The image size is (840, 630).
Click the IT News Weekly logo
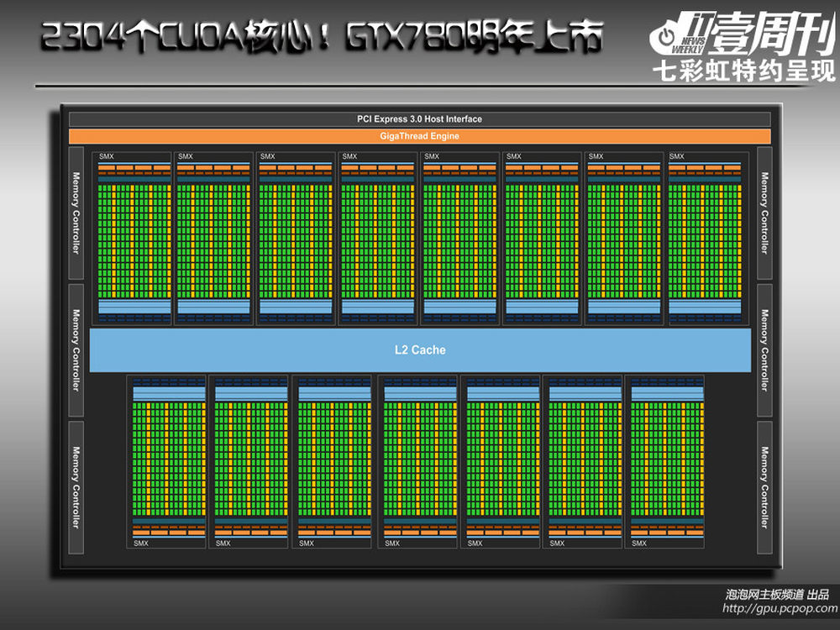point(743,34)
